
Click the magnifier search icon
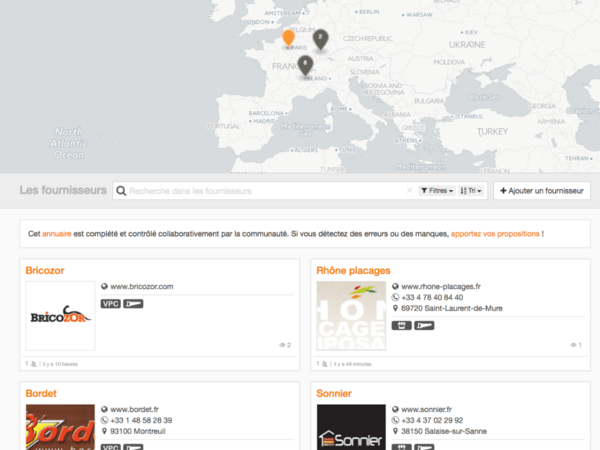[x=121, y=190]
